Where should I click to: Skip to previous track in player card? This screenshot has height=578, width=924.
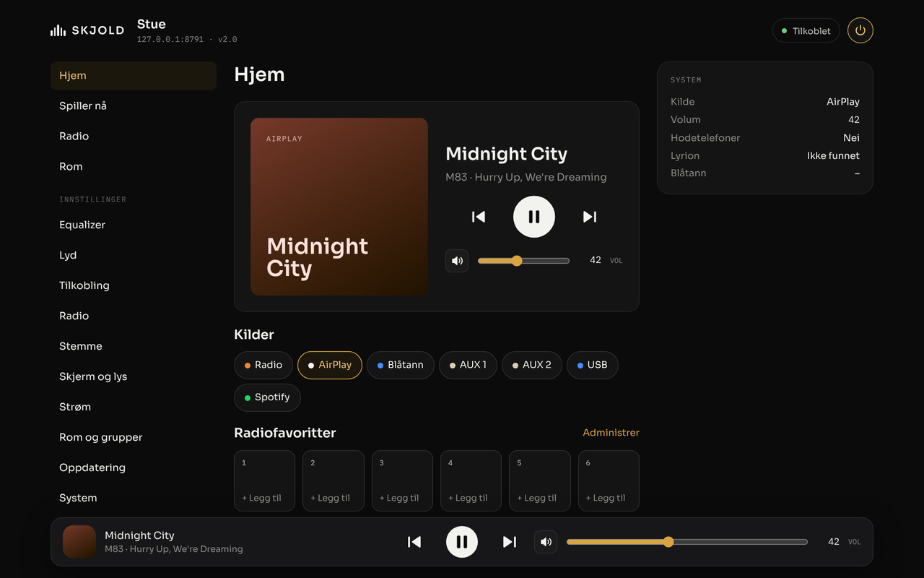(479, 217)
